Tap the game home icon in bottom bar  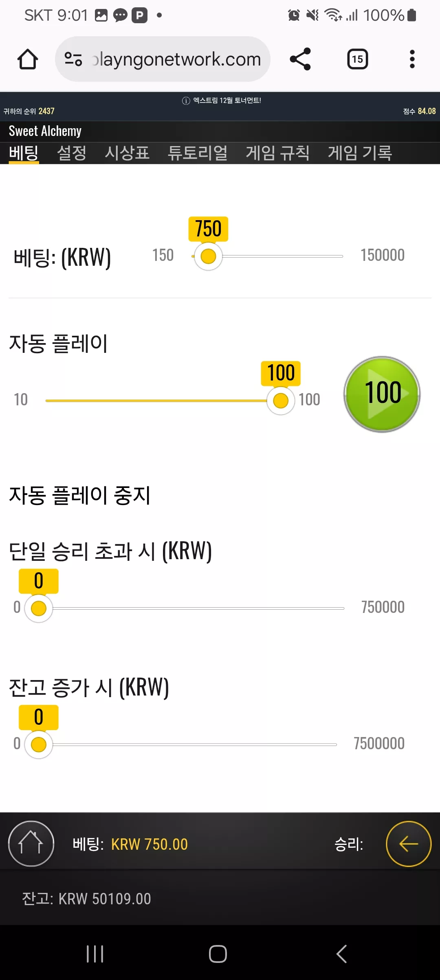click(x=31, y=844)
